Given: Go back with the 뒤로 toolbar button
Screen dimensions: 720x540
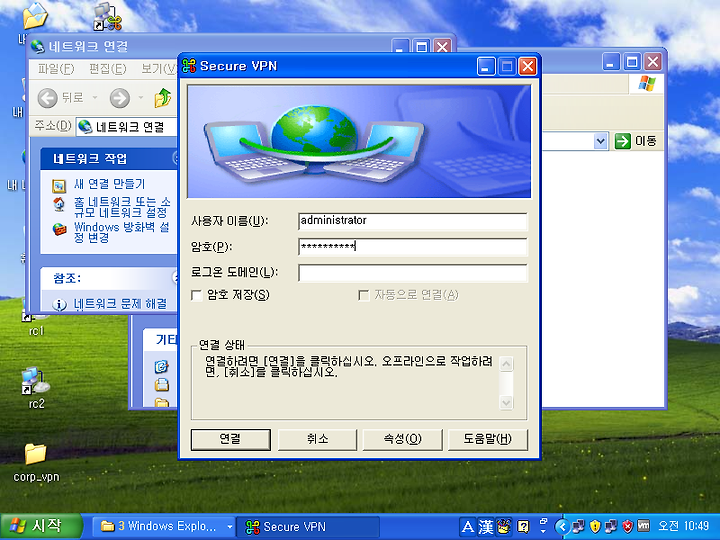Looking at the screenshot, I should pyautogui.click(x=61, y=98).
